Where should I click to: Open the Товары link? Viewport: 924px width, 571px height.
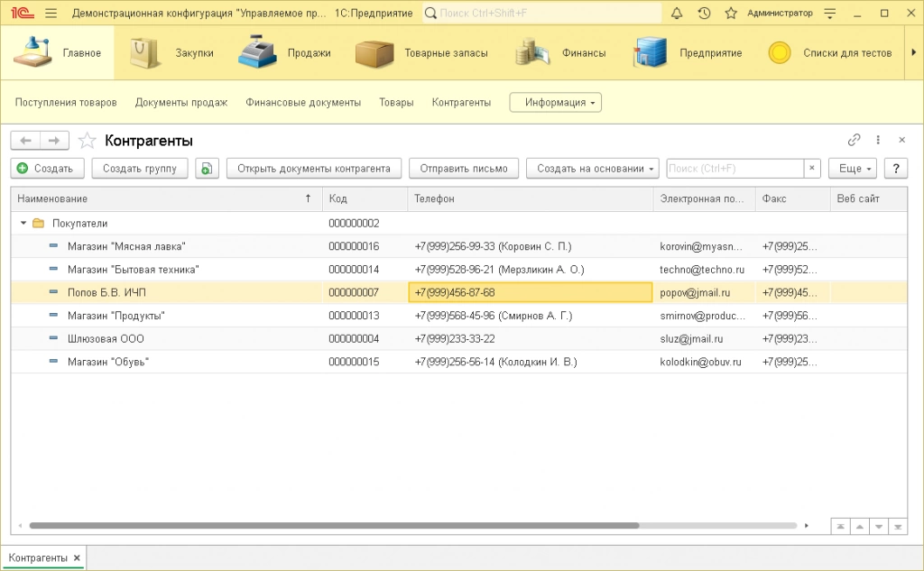point(396,103)
